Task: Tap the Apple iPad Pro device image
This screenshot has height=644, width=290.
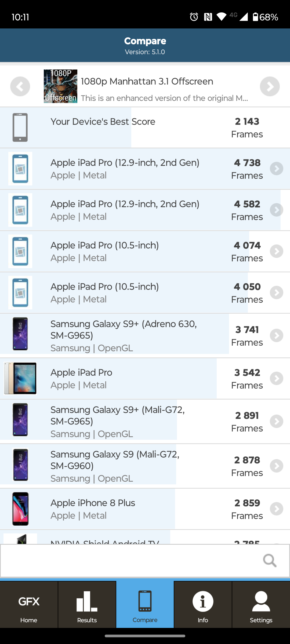Action: pyautogui.click(x=20, y=379)
